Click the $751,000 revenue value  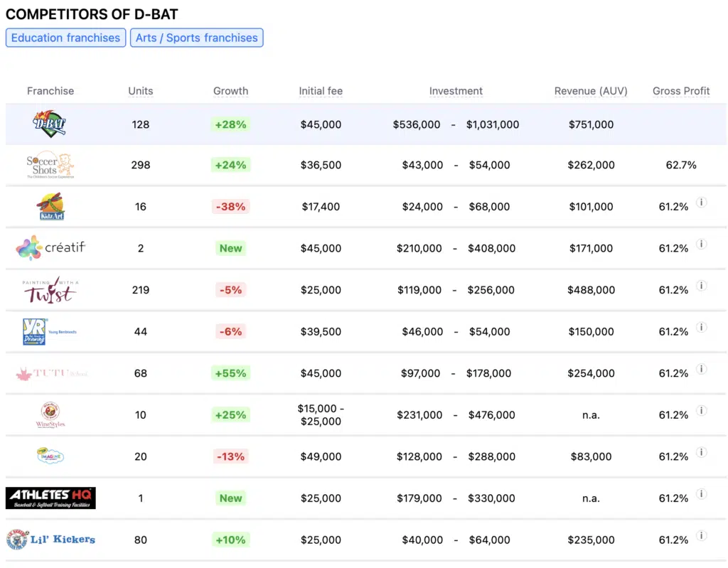591,124
